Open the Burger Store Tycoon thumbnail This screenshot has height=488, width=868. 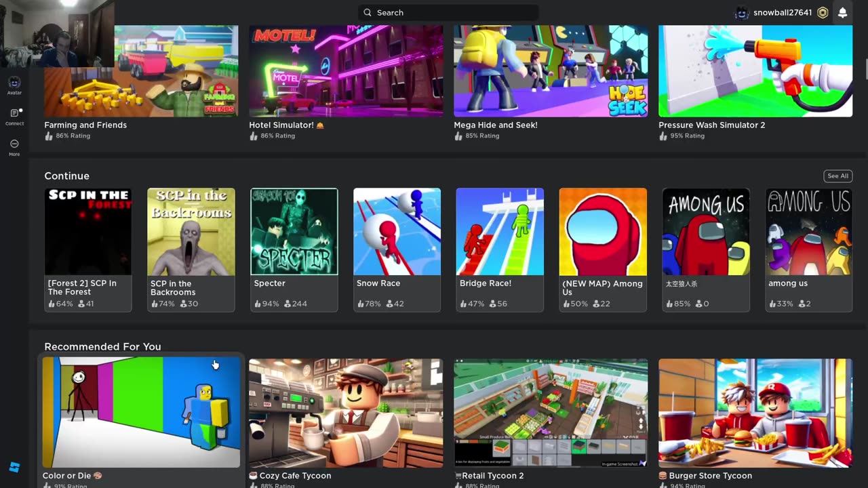(x=755, y=413)
